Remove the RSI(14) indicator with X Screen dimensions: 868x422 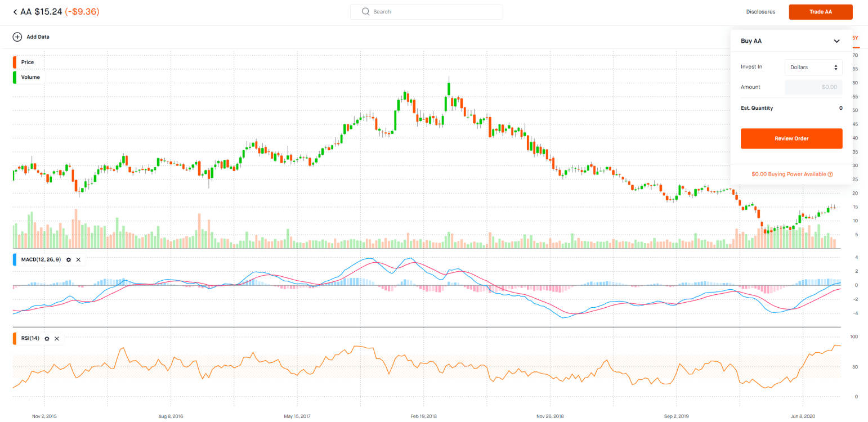click(x=57, y=339)
